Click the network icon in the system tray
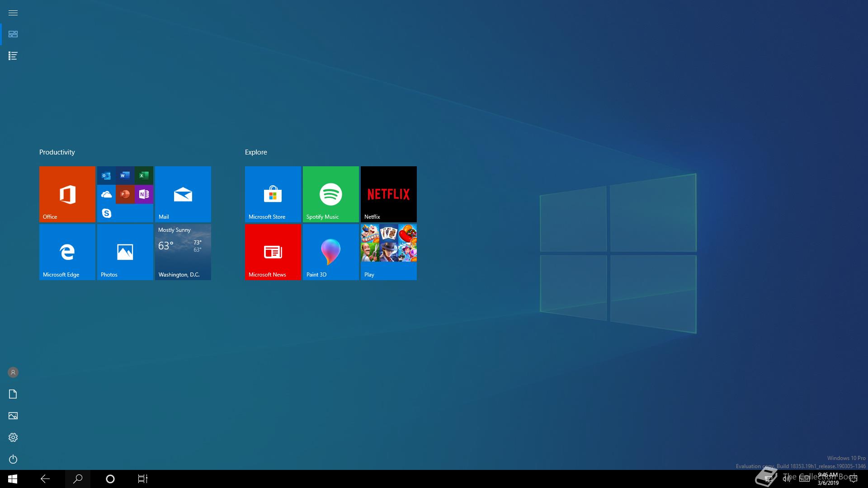The image size is (868, 488). click(768, 479)
